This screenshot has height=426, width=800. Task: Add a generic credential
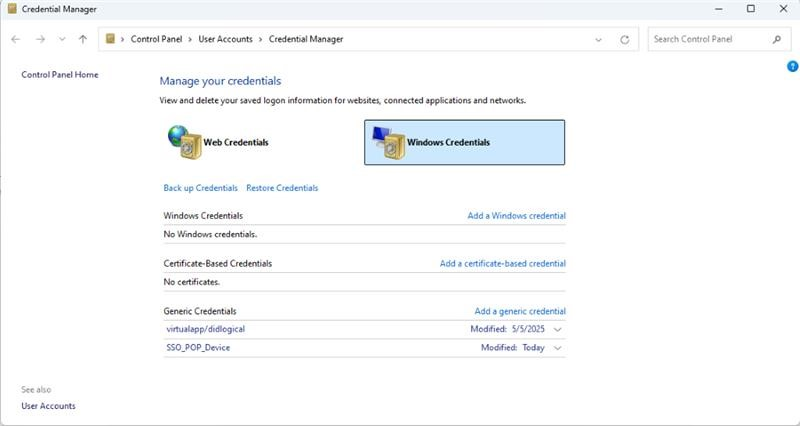coord(520,311)
